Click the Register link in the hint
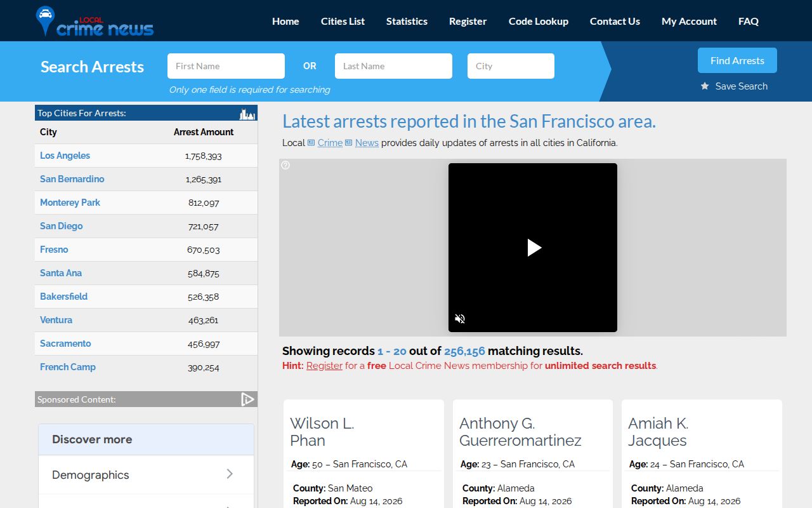Viewport: 812px width, 508px height. (324, 366)
